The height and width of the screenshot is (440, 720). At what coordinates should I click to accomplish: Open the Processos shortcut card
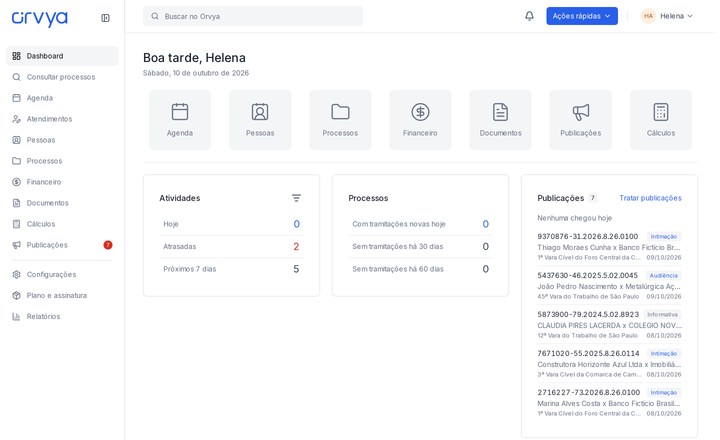340,120
